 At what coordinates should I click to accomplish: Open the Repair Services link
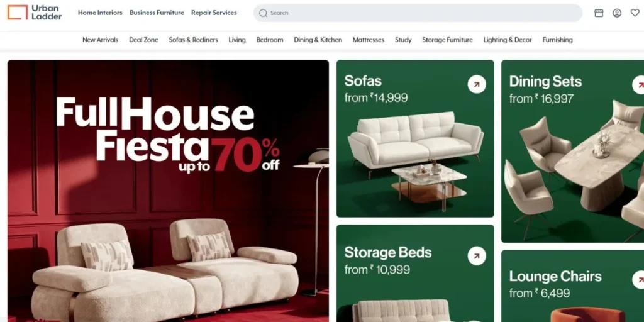click(214, 13)
